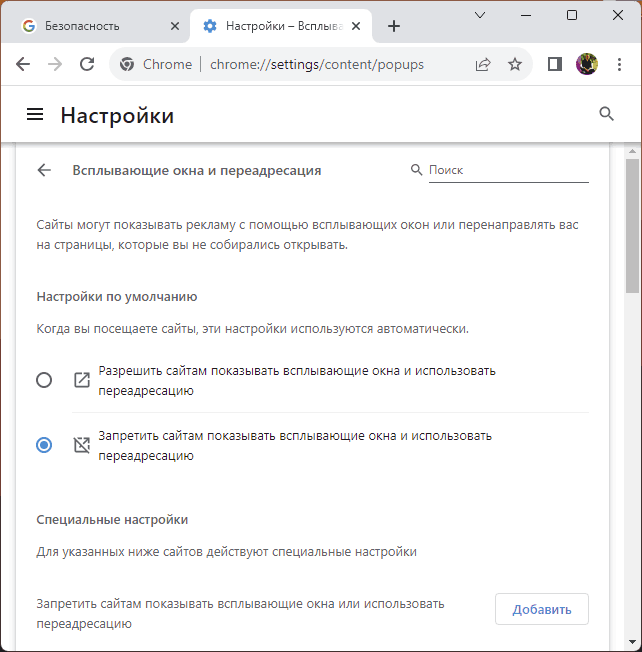Click the Всплывающие окна и переадресация heading
The image size is (642, 652).
197,170
